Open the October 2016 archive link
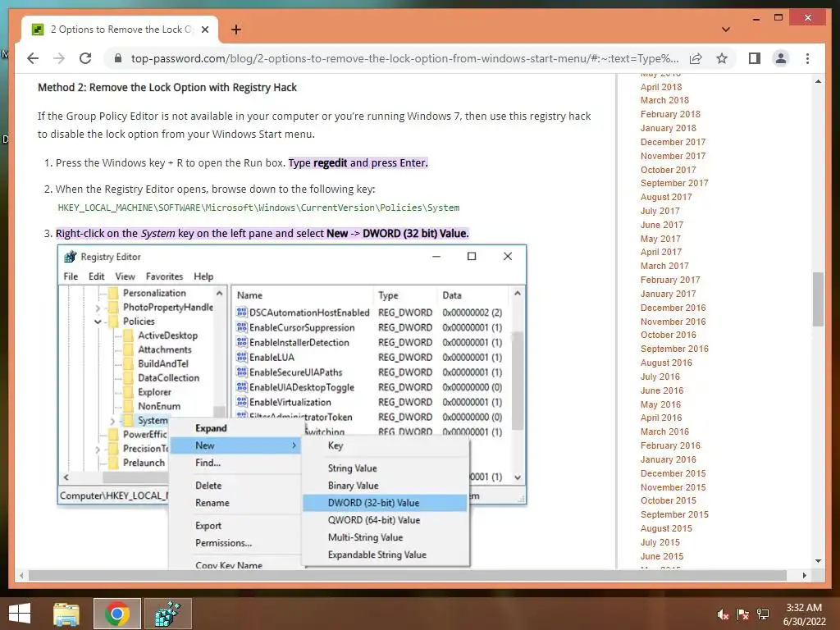 click(668, 335)
